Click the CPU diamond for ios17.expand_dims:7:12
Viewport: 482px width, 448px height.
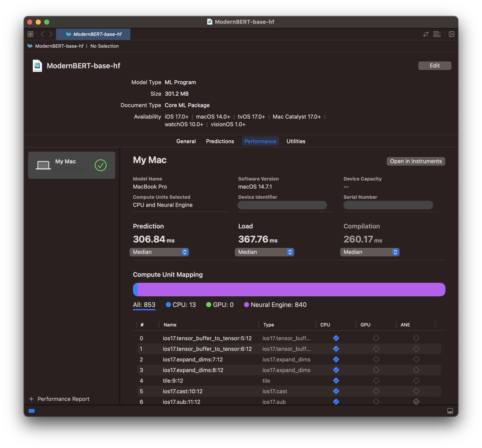click(x=336, y=359)
